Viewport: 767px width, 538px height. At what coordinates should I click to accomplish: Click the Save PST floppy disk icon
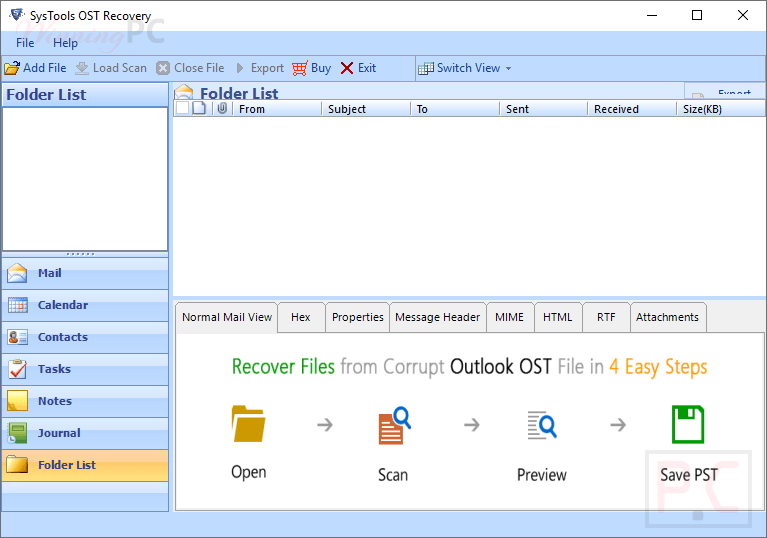(x=688, y=424)
